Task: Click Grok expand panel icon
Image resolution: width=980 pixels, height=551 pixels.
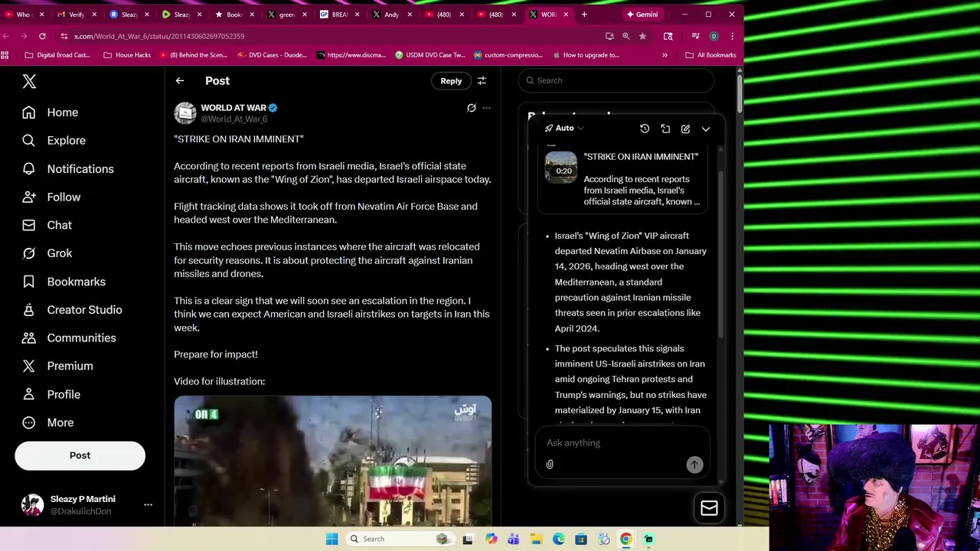Action: (x=665, y=129)
